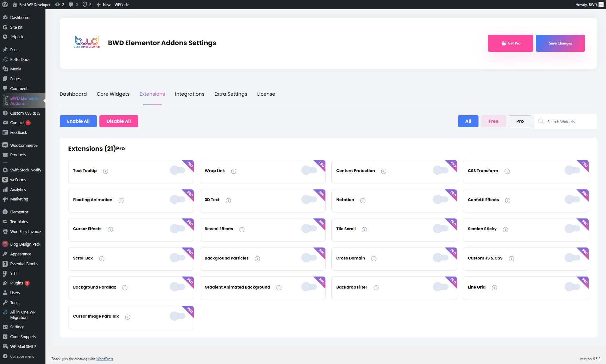Image resolution: width=606 pixels, height=364 pixels.
Task: Click the Notation info icon
Action: point(363,200)
